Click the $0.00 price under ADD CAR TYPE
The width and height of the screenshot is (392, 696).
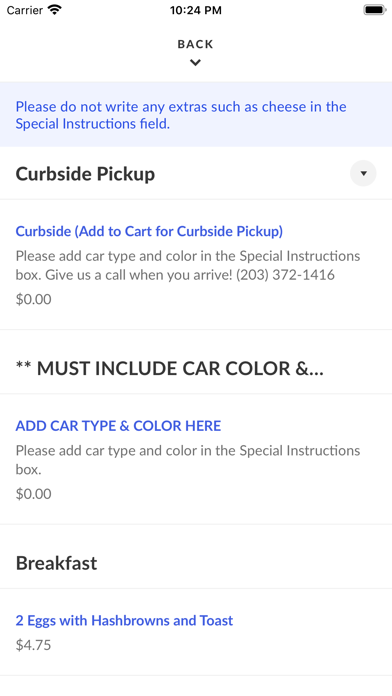click(x=34, y=494)
